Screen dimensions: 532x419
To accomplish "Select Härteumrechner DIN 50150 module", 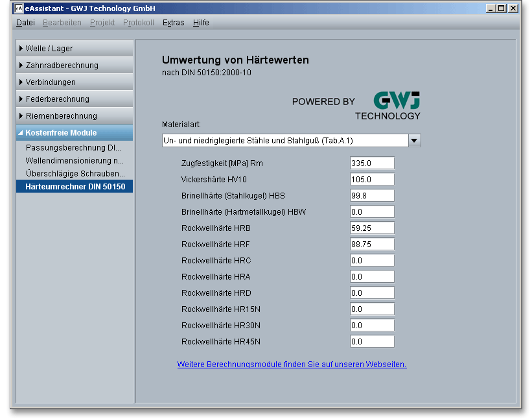I will tap(75, 187).
